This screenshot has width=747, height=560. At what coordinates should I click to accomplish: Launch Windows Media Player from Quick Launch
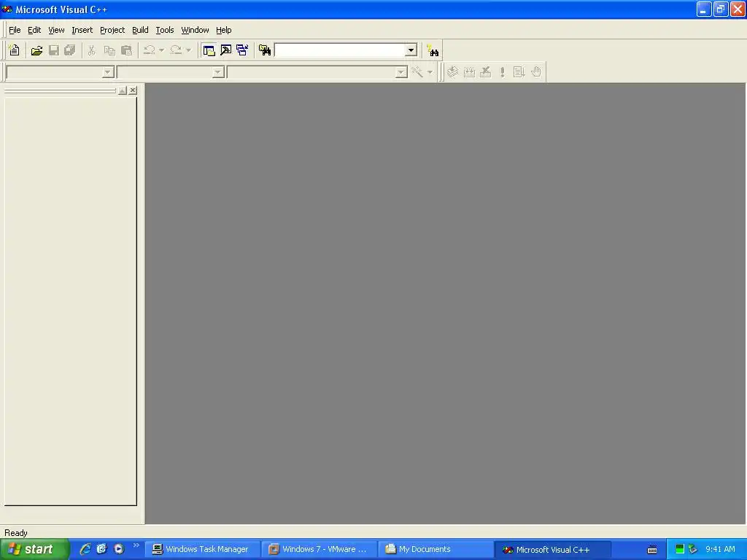point(119,549)
